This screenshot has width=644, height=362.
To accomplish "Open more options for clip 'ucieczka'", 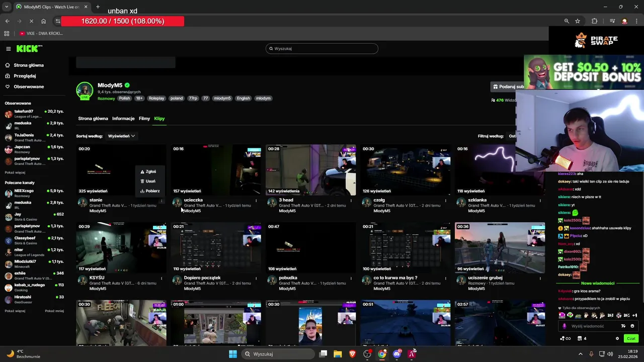I will click(256, 201).
